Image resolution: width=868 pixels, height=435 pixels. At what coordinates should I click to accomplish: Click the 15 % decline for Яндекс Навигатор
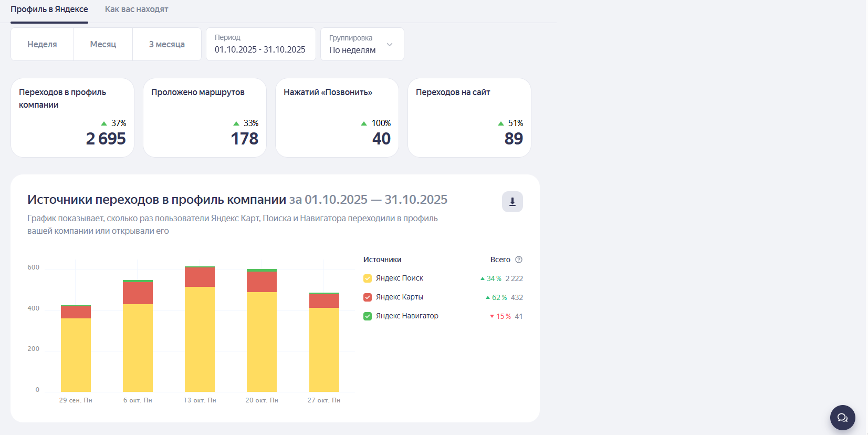500,316
